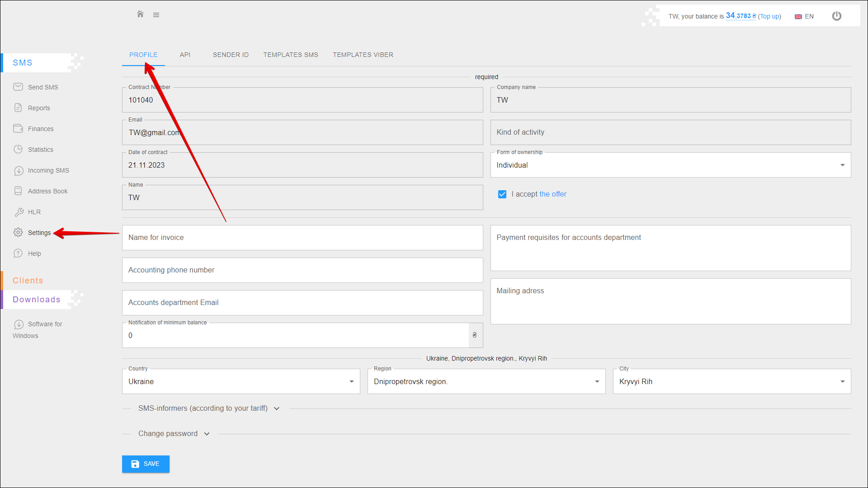Click the Top up link
Screen dimensions: 868x488
point(769,16)
